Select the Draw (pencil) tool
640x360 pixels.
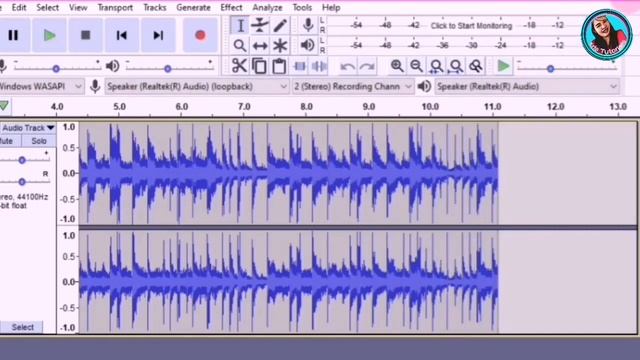click(x=280, y=26)
